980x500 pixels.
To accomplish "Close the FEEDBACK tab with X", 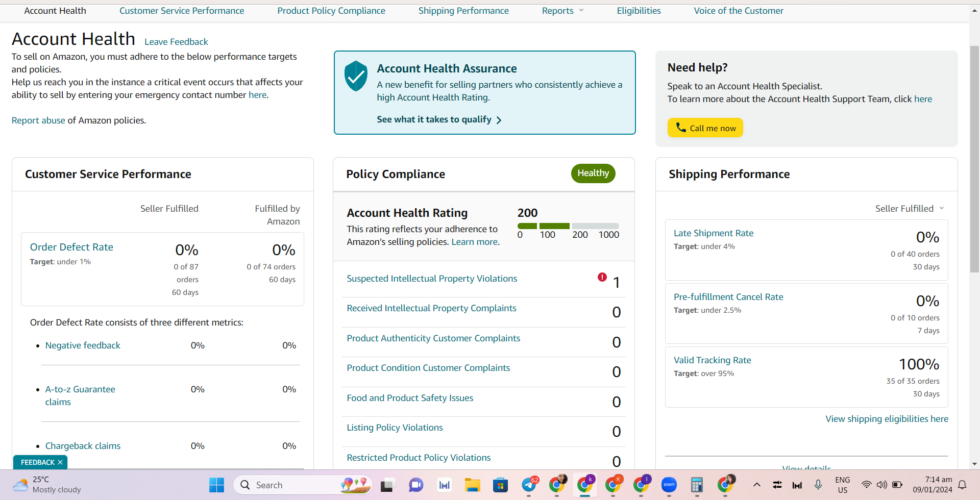I will 60,462.
